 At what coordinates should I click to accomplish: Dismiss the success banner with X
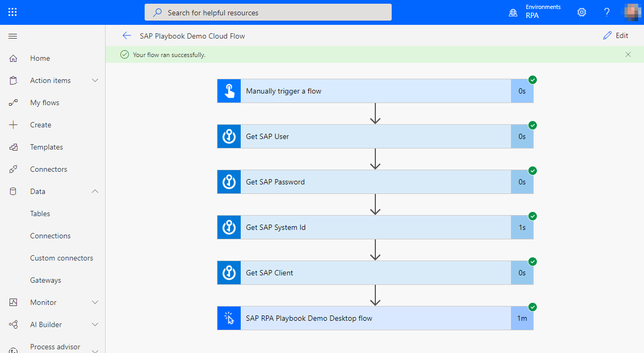click(x=628, y=54)
